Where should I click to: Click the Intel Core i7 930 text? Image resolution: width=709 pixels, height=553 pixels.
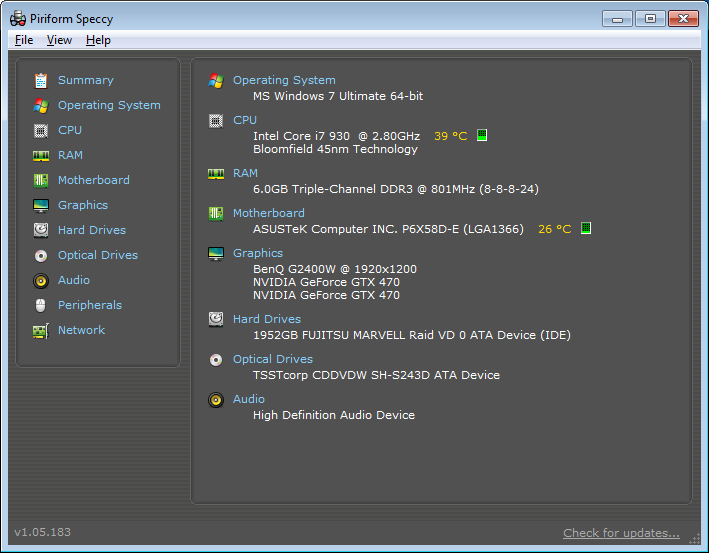click(336, 136)
